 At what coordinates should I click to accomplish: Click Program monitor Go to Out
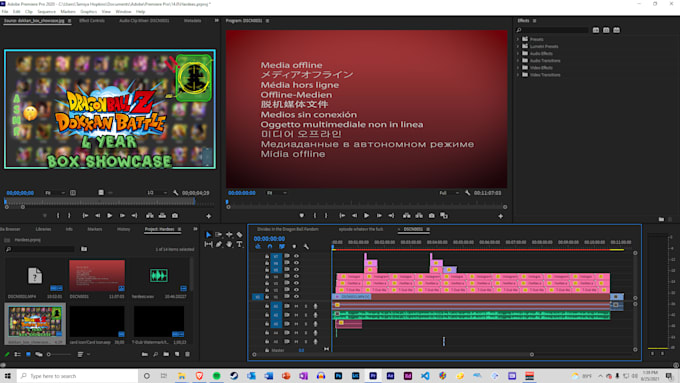point(391,216)
